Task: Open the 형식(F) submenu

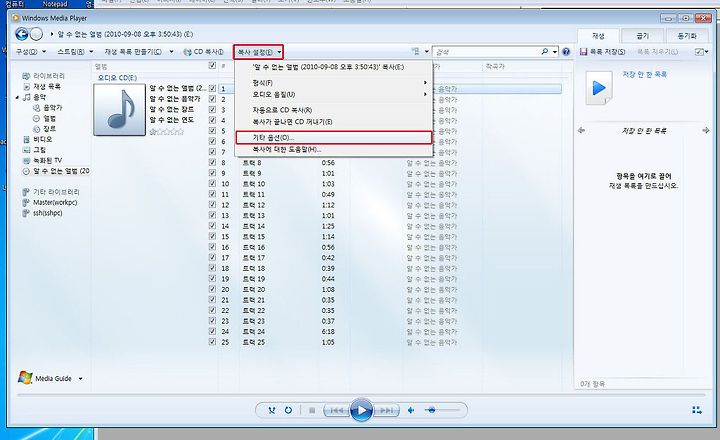Action: coord(334,83)
